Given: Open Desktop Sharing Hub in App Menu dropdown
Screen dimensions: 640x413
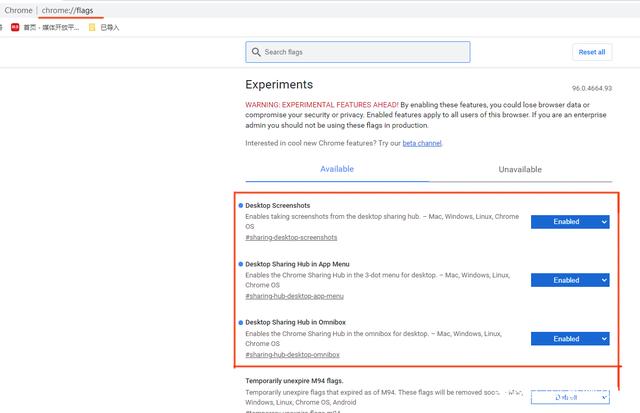Looking at the screenshot, I should pyautogui.click(x=570, y=280).
